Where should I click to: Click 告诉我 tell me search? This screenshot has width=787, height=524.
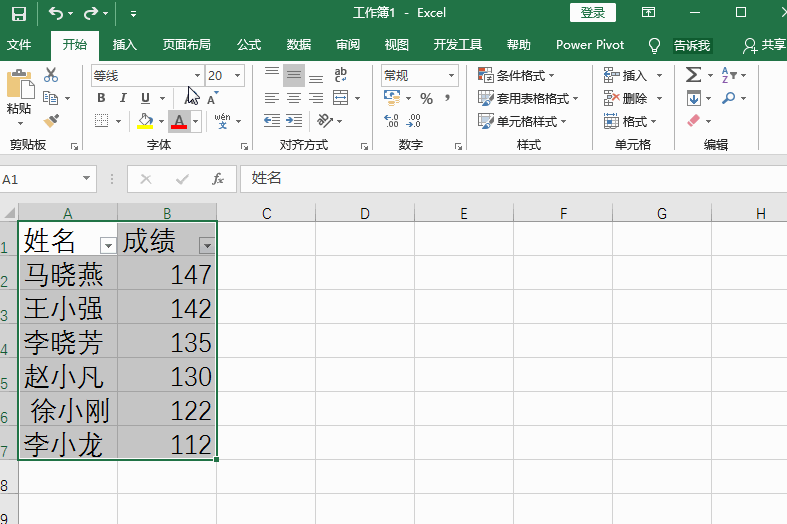(x=692, y=46)
